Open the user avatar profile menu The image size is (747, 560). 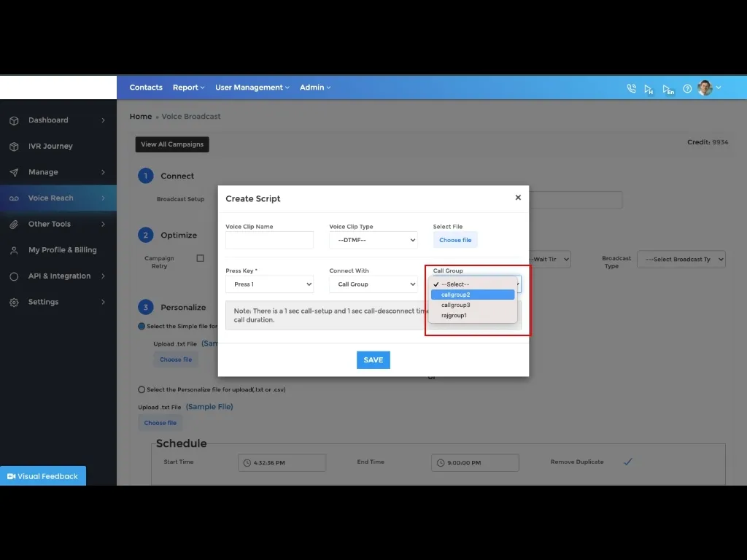click(705, 87)
